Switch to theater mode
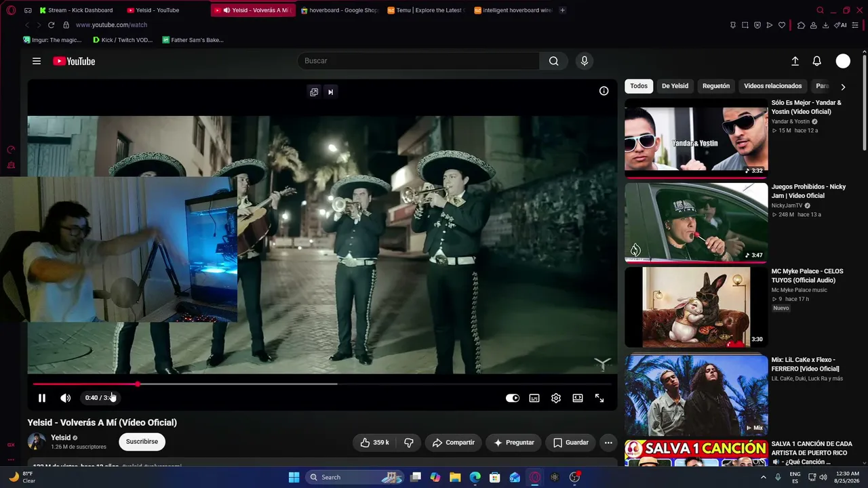868x488 pixels. 578,398
